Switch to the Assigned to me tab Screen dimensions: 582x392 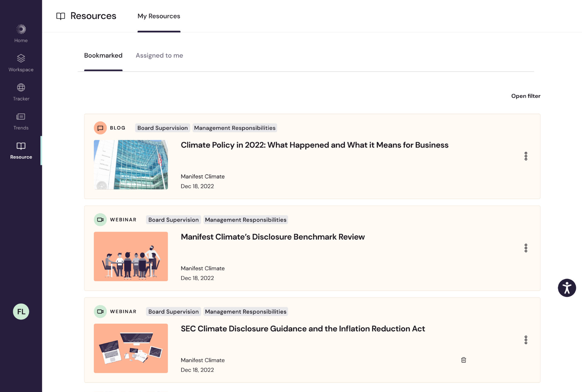coord(159,55)
